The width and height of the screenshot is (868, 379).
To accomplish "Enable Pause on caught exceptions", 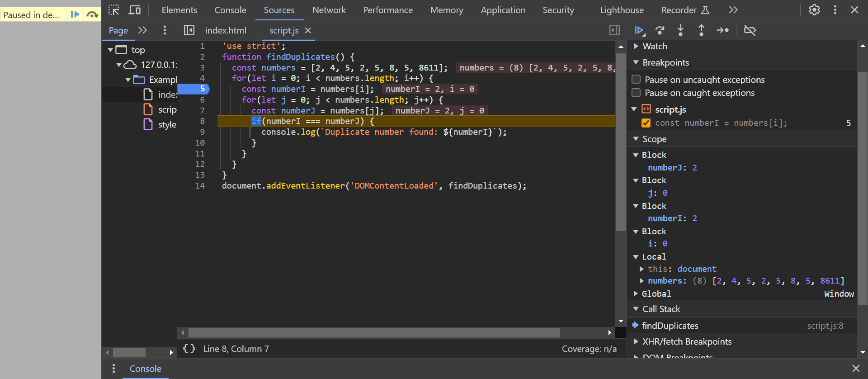I will pyautogui.click(x=637, y=93).
